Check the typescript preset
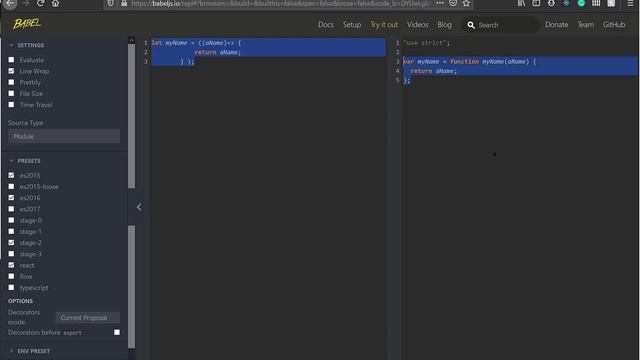This screenshot has height=360, width=640. point(11,288)
